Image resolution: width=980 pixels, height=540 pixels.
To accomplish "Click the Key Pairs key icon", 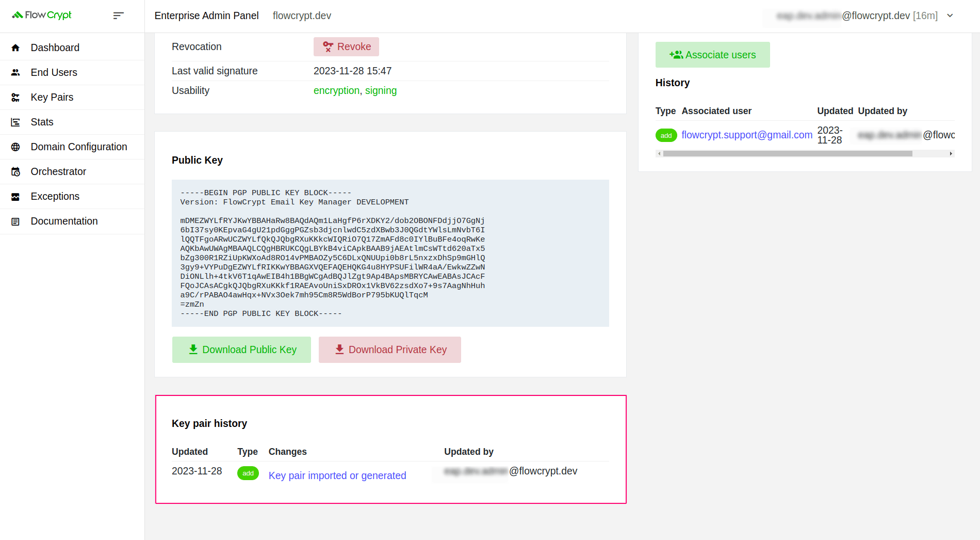I will (x=15, y=98).
